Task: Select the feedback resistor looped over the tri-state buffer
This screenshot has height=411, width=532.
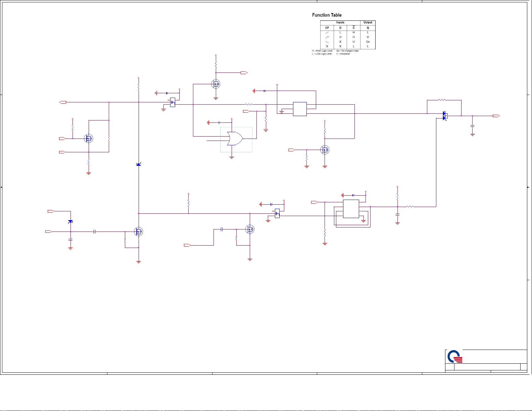Action: [442, 100]
